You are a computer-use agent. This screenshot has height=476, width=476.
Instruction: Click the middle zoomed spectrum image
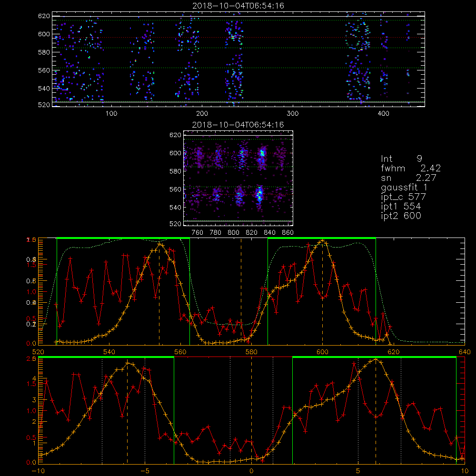click(x=238, y=178)
